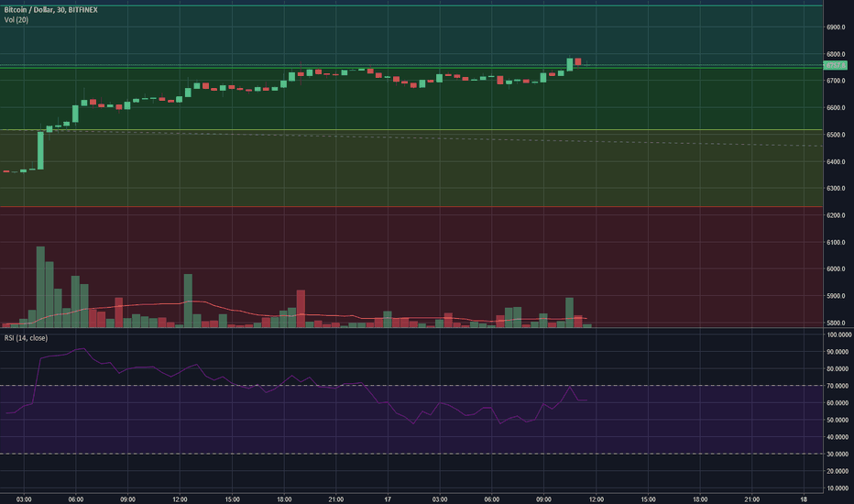This screenshot has height=504, width=854.
Task: Select the large green breakout candle crossing 6400
Action: (40, 150)
